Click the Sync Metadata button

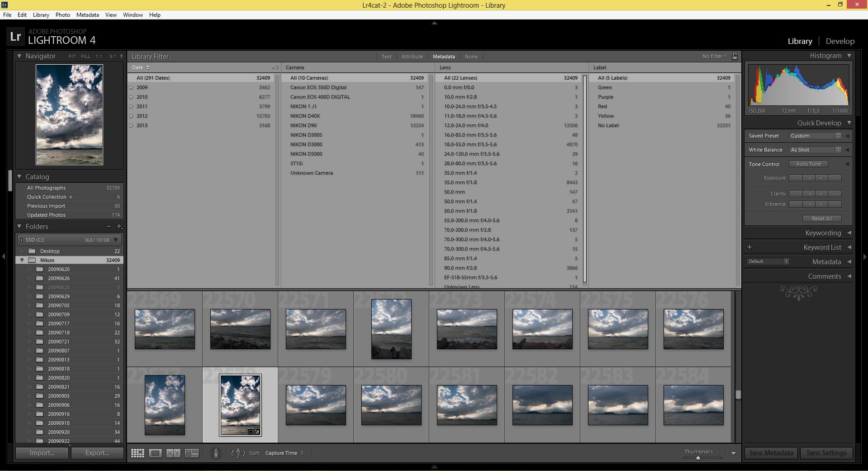(x=771, y=453)
